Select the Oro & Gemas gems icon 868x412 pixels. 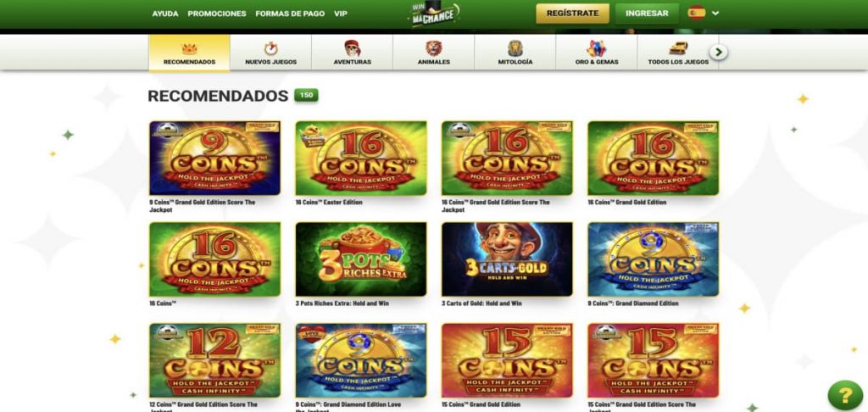tap(596, 48)
